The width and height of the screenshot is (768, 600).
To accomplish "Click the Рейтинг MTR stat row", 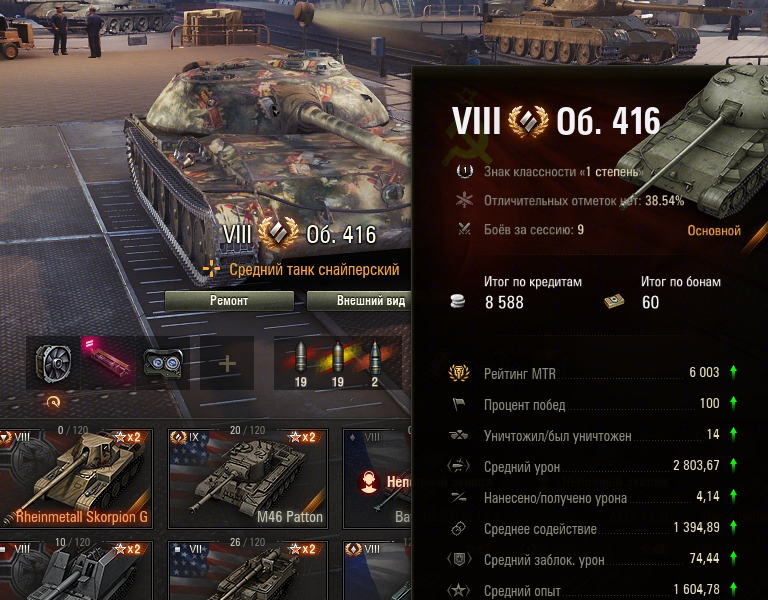I will 592,373.
